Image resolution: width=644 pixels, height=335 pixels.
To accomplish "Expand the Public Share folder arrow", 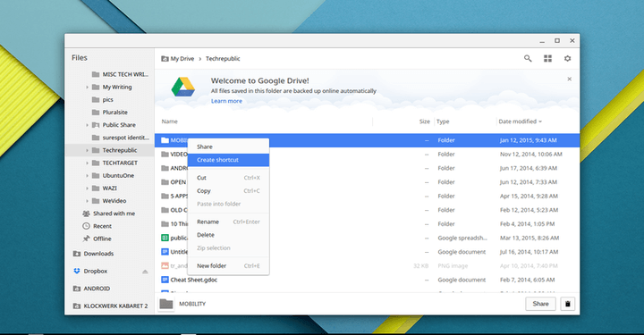I will coord(87,125).
